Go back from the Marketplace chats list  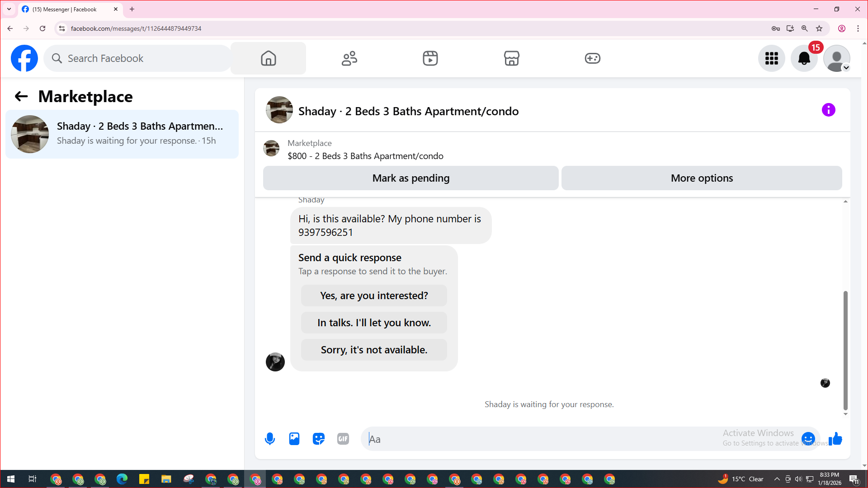coord(21,96)
